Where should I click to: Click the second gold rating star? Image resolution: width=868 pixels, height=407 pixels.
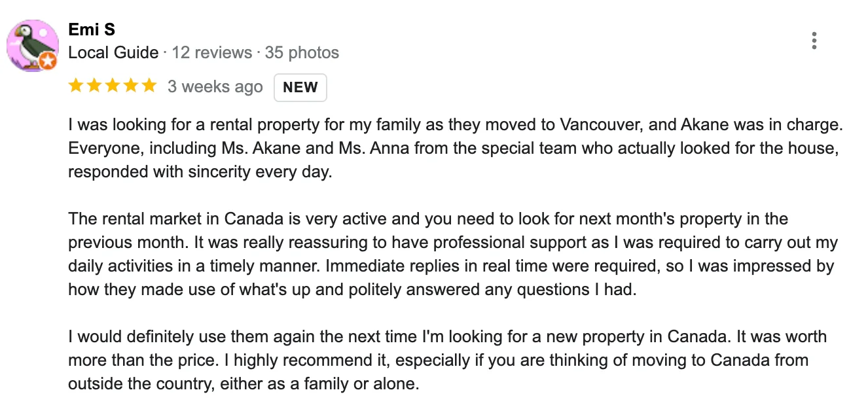(94, 86)
